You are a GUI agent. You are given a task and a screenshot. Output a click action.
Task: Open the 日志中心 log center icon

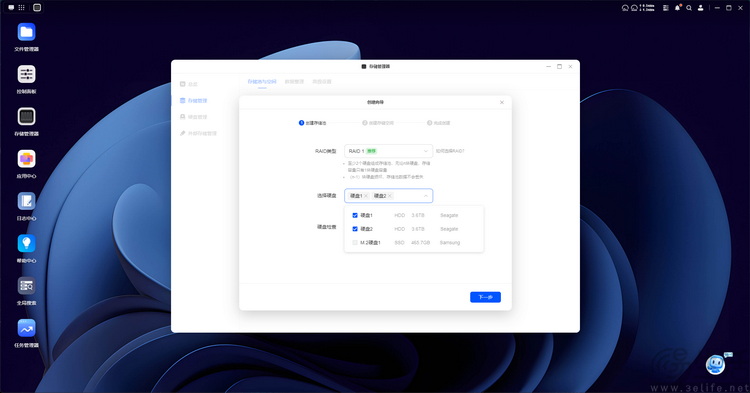click(x=26, y=201)
